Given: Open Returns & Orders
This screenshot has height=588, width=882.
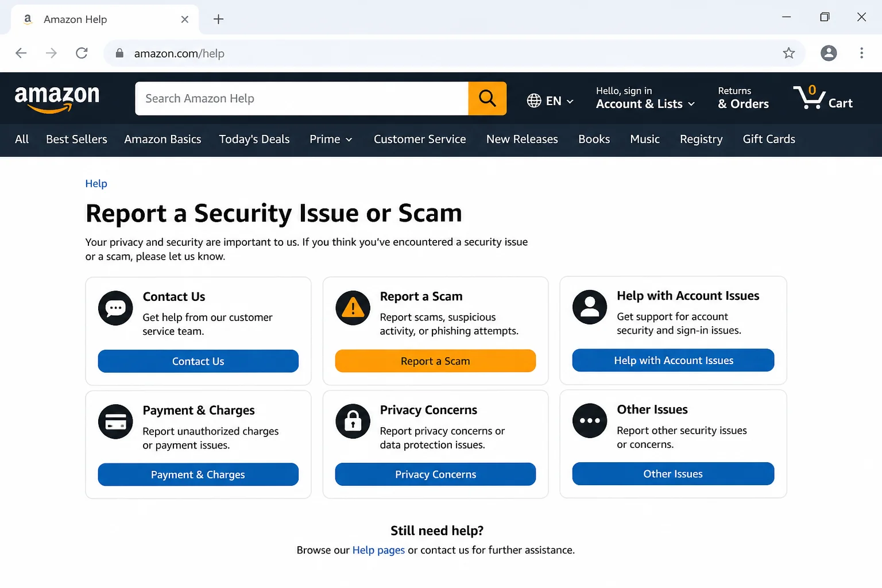Looking at the screenshot, I should click(743, 98).
